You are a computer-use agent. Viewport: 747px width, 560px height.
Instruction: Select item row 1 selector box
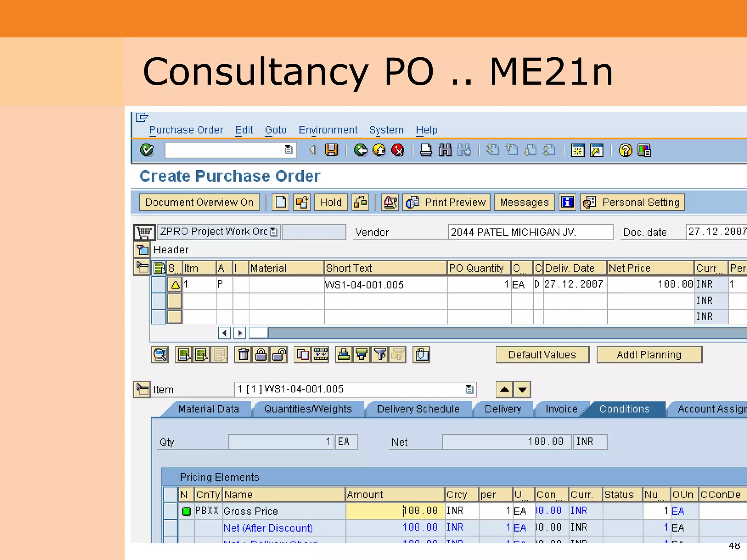point(159,284)
